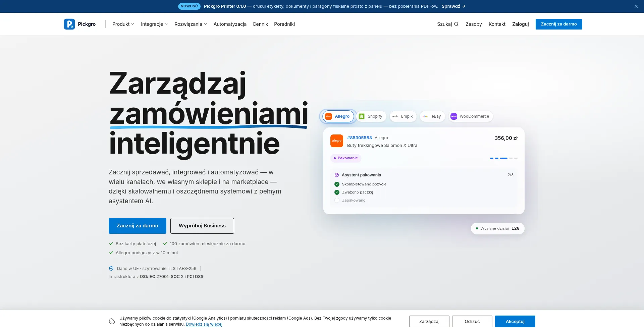Click green check beside Skompletowano pozycje
The width and height of the screenshot is (644, 333).
coord(337,184)
